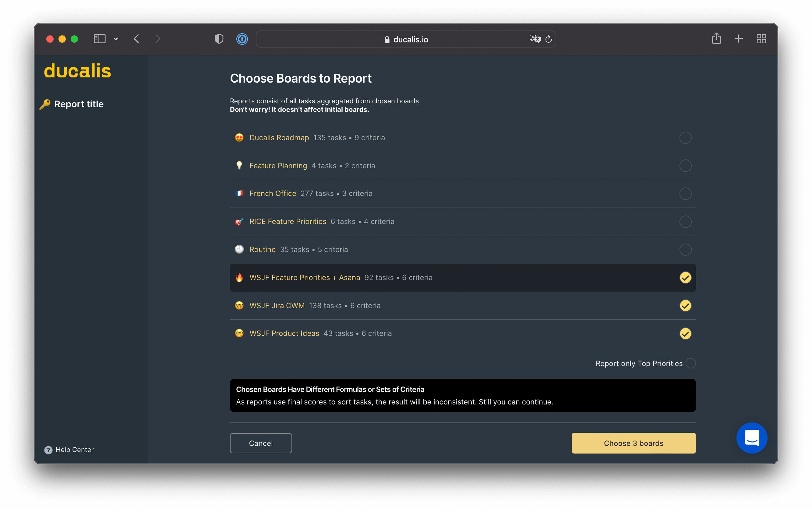Deselect the WSJF Product Ideas board

click(x=685, y=333)
